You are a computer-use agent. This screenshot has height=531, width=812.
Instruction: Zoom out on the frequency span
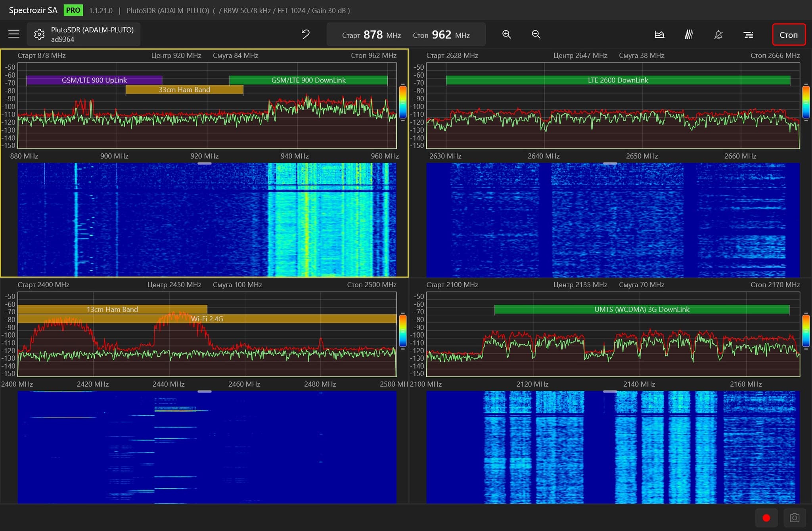point(536,34)
